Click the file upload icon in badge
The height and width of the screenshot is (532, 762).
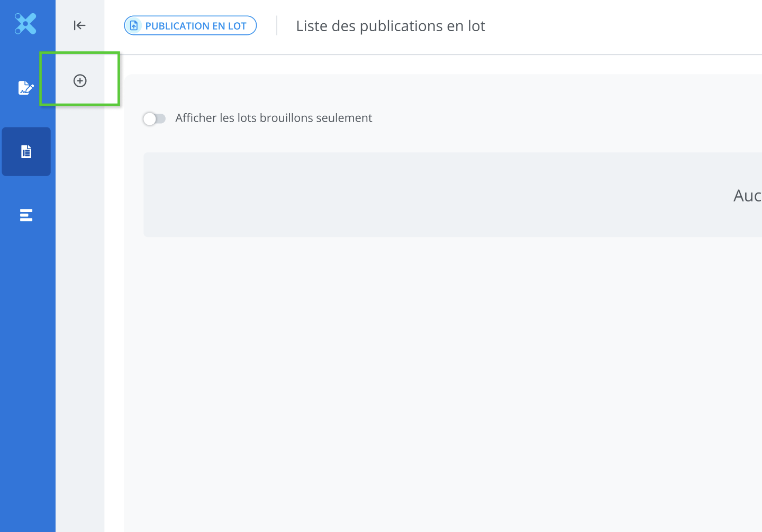pyautogui.click(x=134, y=26)
